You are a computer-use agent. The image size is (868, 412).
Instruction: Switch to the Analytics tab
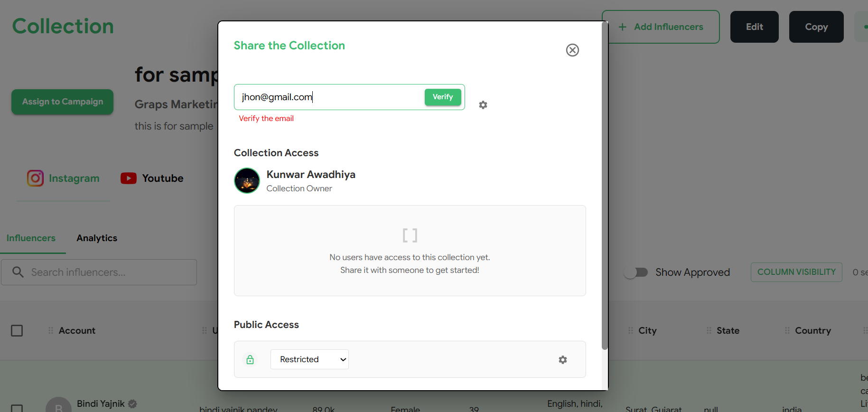click(x=97, y=238)
